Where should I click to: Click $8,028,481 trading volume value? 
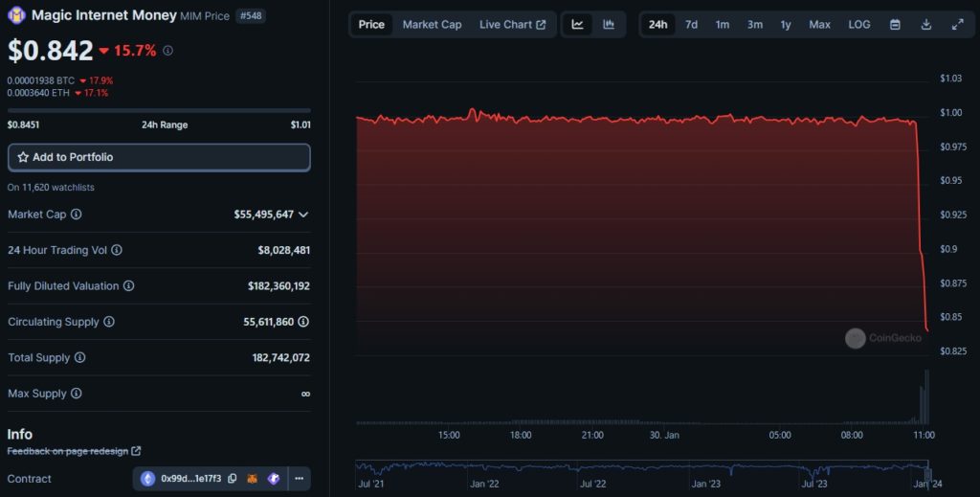283,250
